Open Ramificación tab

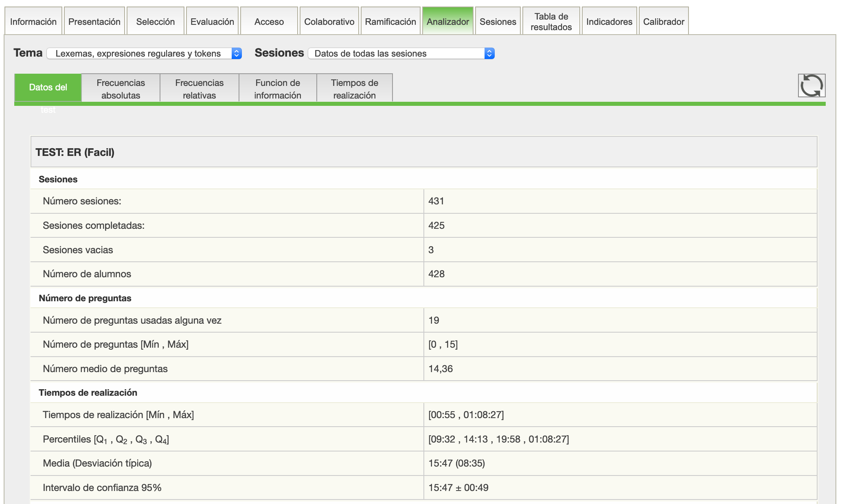tap(390, 22)
